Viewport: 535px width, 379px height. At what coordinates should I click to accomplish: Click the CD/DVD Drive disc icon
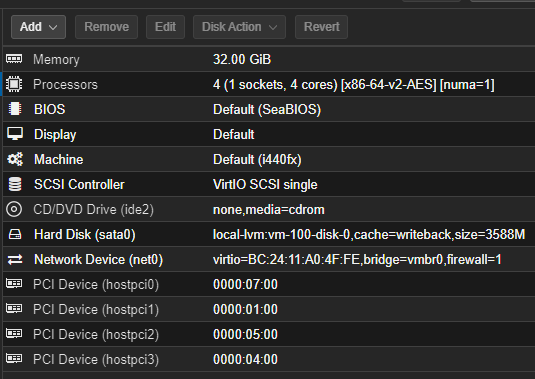(x=14, y=209)
